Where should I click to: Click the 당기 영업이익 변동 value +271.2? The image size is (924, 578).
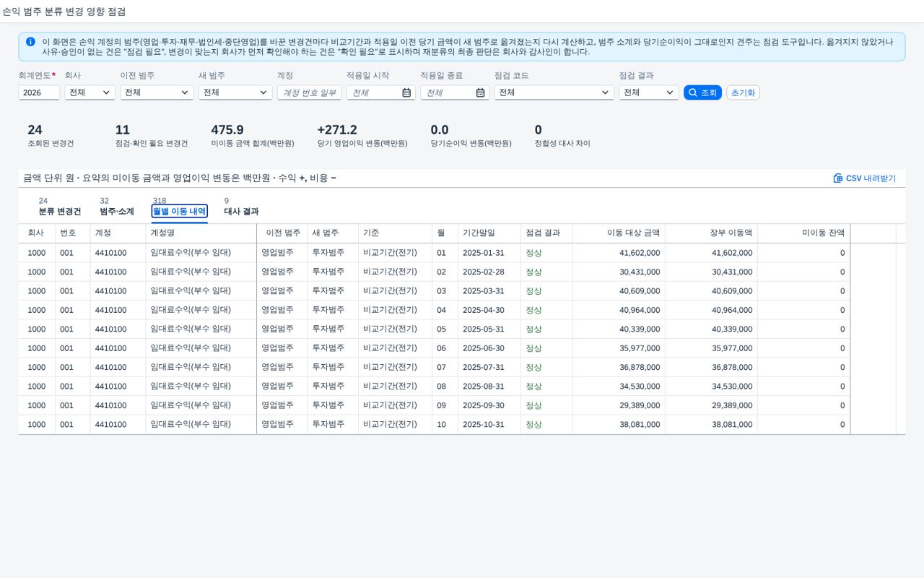point(337,130)
